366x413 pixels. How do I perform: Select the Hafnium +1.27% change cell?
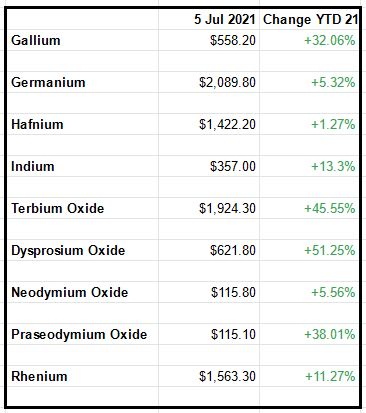[x=309, y=124]
